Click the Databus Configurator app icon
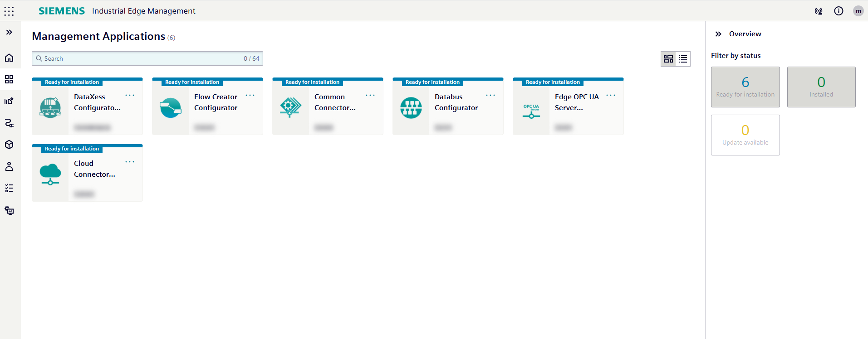This screenshot has height=339, width=868. tap(411, 107)
